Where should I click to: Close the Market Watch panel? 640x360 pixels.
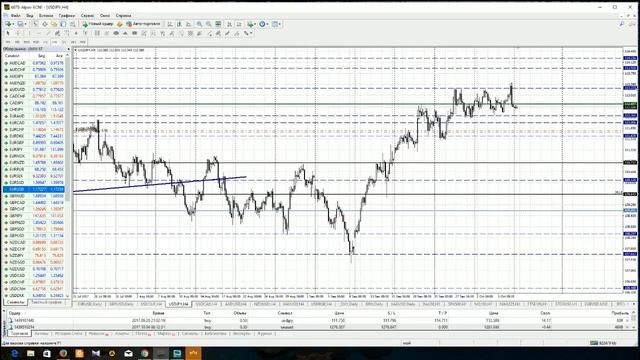68,49
